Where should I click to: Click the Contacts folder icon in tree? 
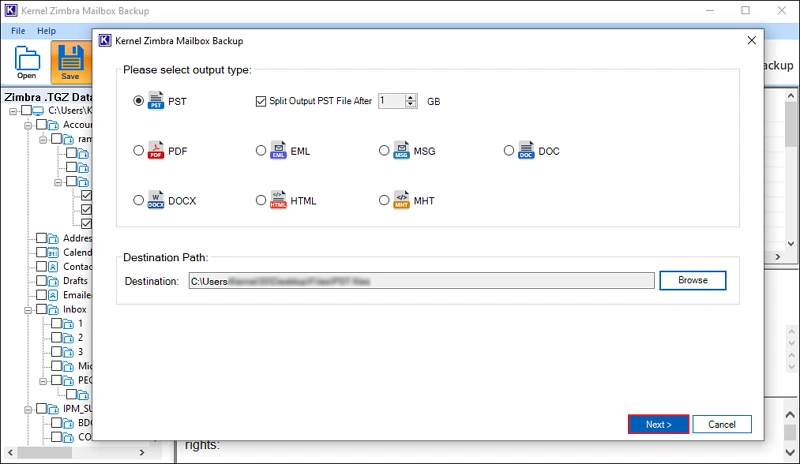click(54, 267)
